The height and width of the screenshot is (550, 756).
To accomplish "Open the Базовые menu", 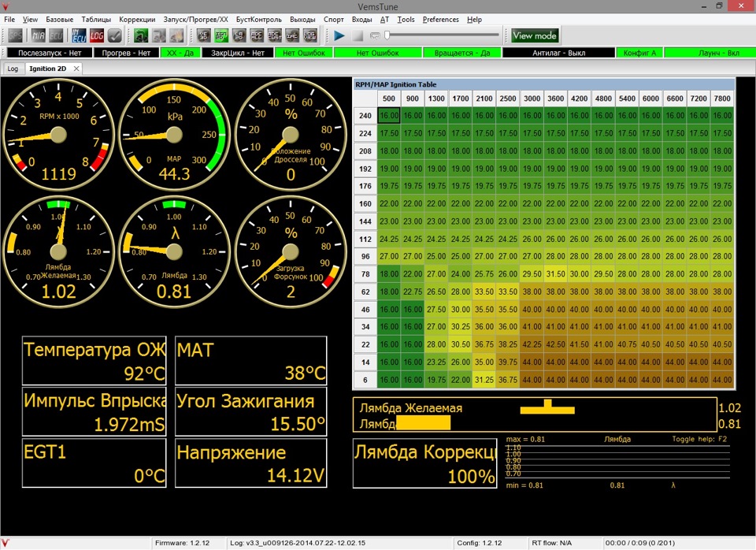I will click(x=60, y=19).
